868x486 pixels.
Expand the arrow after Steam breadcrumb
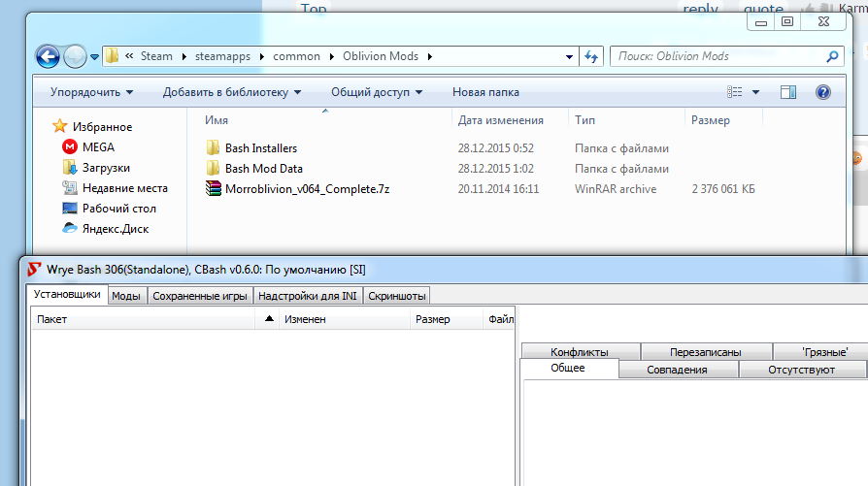click(184, 57)
